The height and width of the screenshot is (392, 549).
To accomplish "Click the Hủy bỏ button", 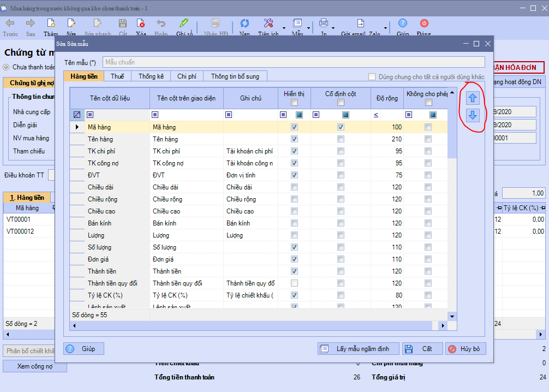I will [466, 348].
